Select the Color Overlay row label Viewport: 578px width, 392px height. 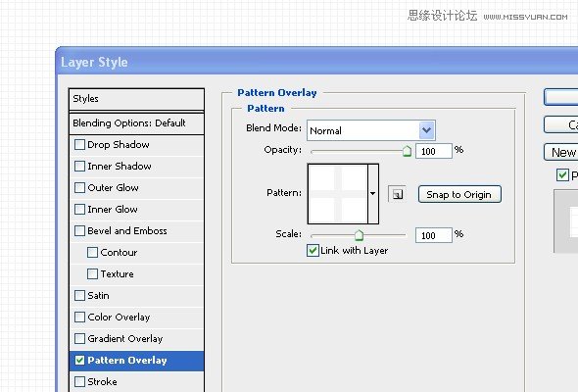tap(119, 318)
